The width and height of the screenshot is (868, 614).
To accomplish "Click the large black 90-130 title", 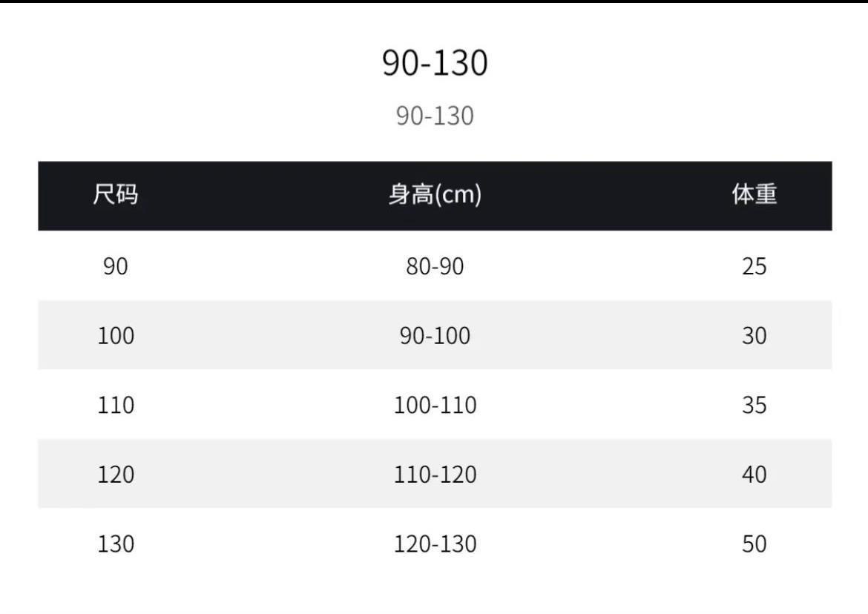I will (x=435, y=63).
